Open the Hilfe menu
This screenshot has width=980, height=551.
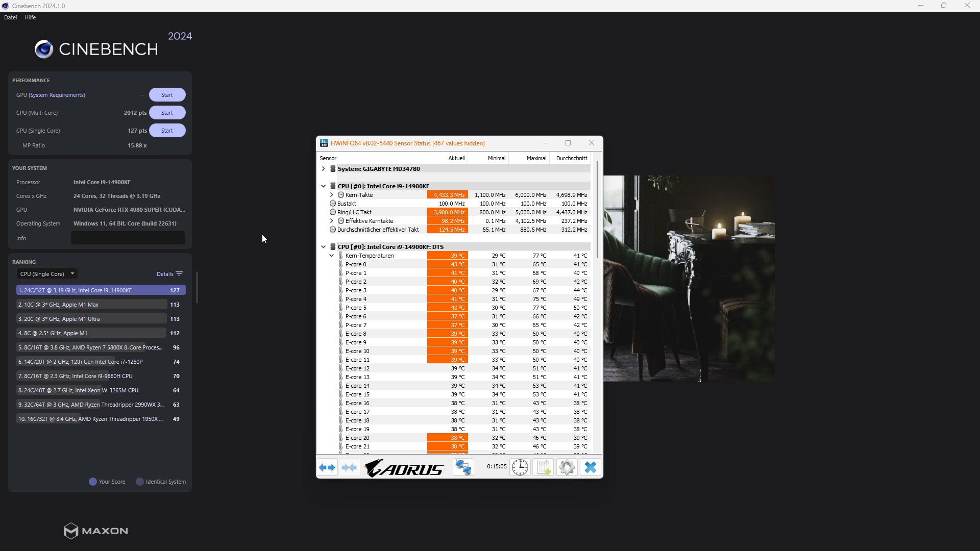click(x=30, y=17)
